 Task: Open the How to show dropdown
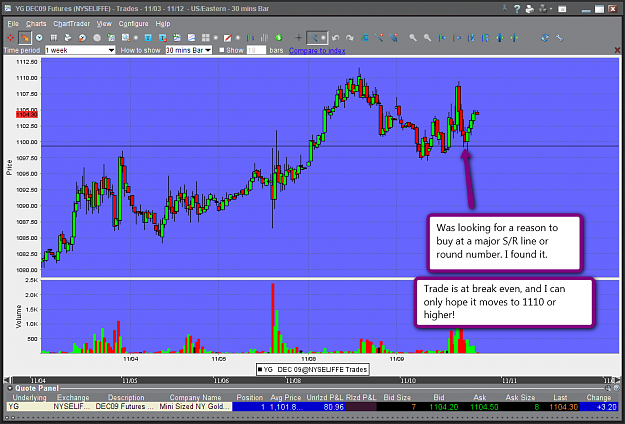(189, 50)
